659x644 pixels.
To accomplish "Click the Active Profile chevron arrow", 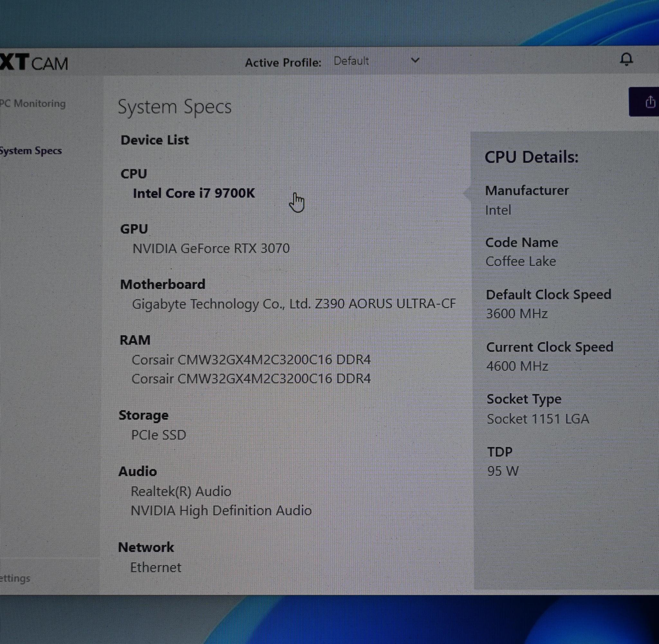I will click(415, 60).
